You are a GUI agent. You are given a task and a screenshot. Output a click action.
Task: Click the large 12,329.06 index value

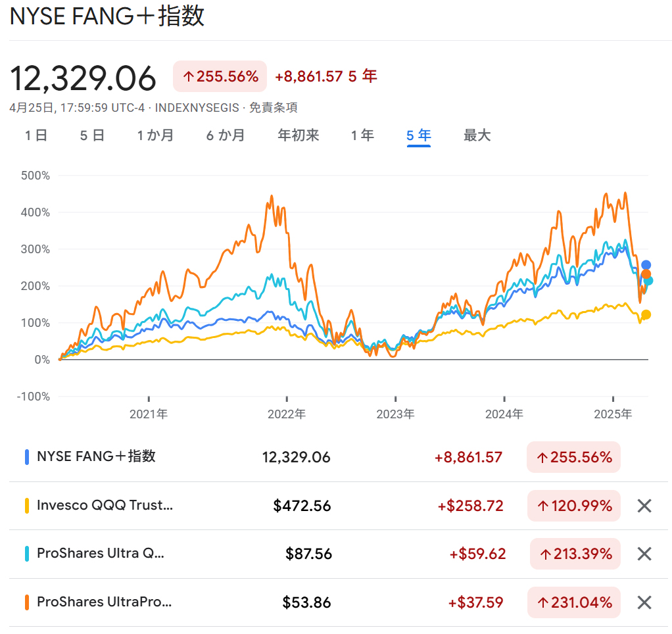pyautogui.click(x=83, y=78)
